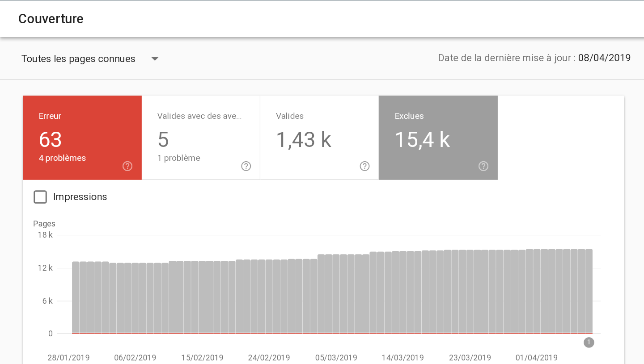The image size is (644, 364).
Task: Open help icon on Exclues card
Action: click(x=483, y=166)
